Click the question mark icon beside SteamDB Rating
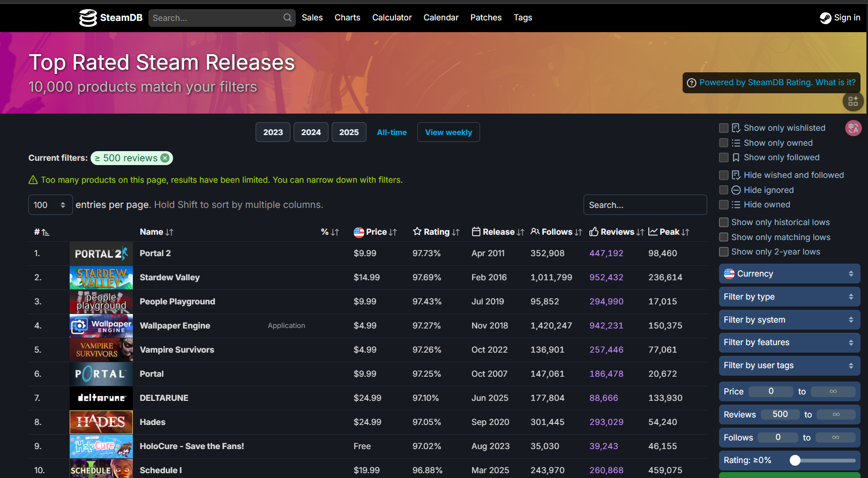 pos(692,83)
